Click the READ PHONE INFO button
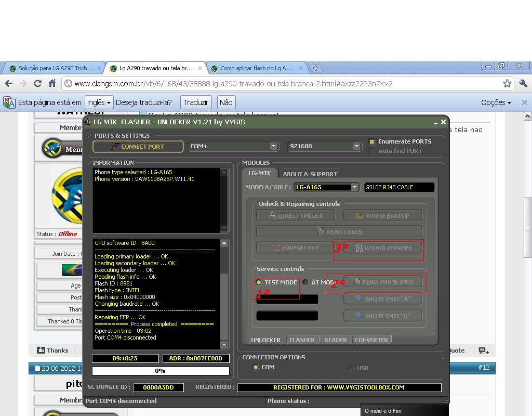Screen dimensions: 532x416 pyautogui.click(x=383, y=281)
